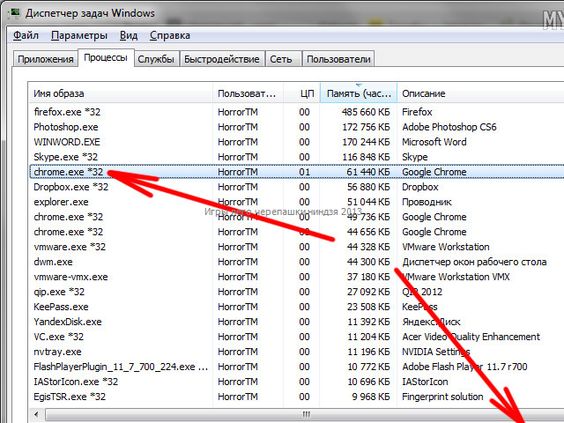The height and width of the screenshot is (423, 564).
Task: Select the firefox.exe *32 process
Action: 296,112
